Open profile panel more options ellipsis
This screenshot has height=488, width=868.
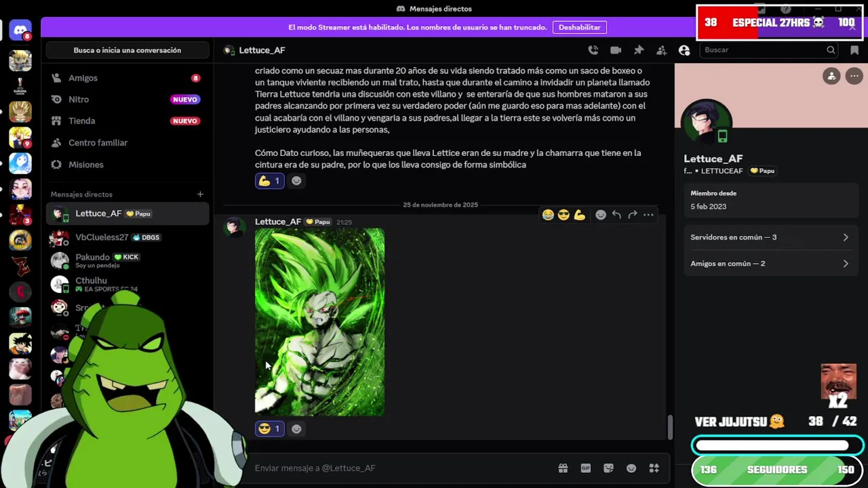(854, 76)
